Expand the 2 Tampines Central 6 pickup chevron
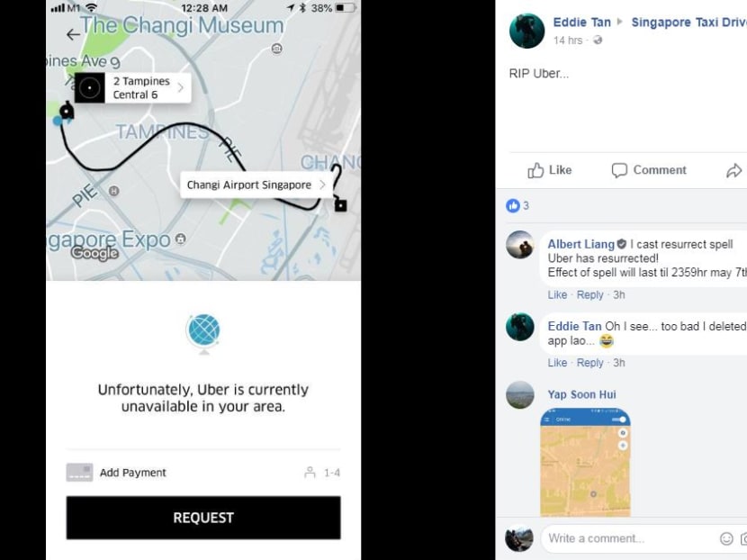 181,87
